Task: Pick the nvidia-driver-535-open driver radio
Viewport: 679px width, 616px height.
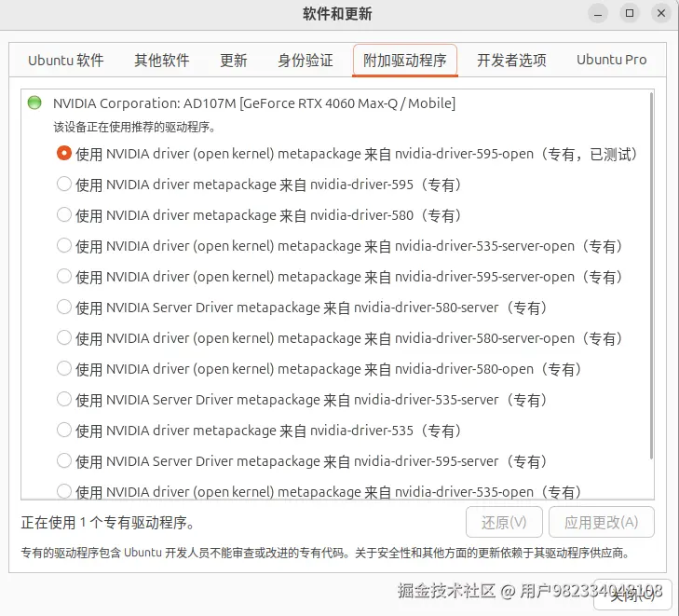Action: coord(64,492)
